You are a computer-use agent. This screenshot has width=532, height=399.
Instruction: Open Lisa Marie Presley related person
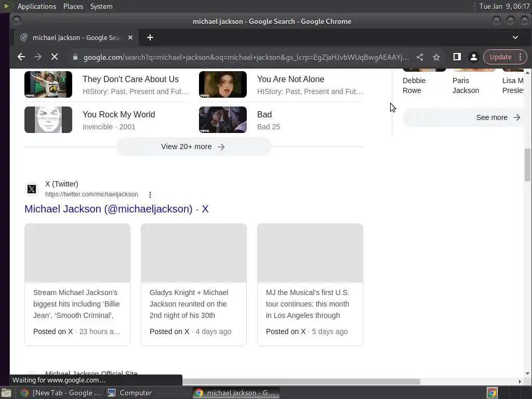tap(513, 86)
